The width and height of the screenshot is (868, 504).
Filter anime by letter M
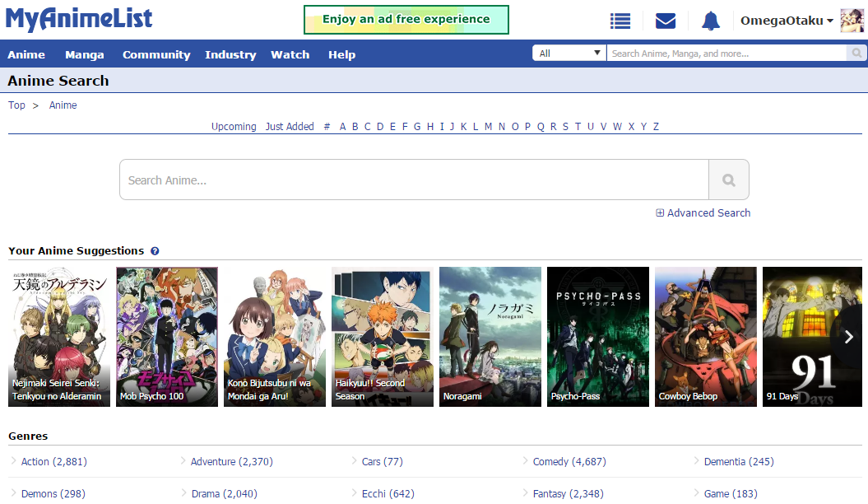[x=488, y=126]
